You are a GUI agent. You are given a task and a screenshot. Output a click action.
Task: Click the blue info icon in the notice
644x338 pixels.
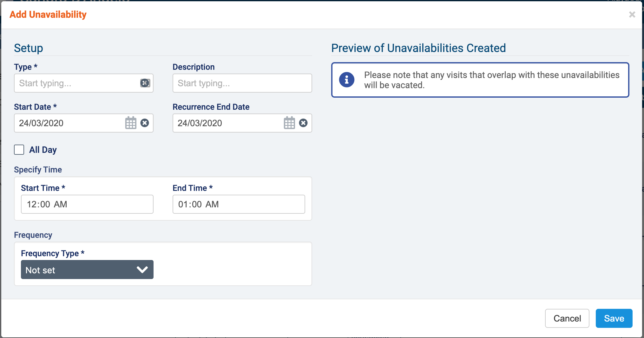[x=346, y=80]
